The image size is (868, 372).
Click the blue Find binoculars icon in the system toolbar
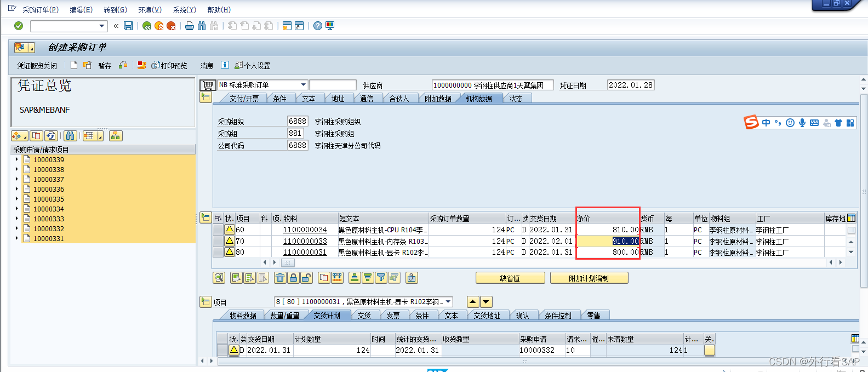pos(202,26)
